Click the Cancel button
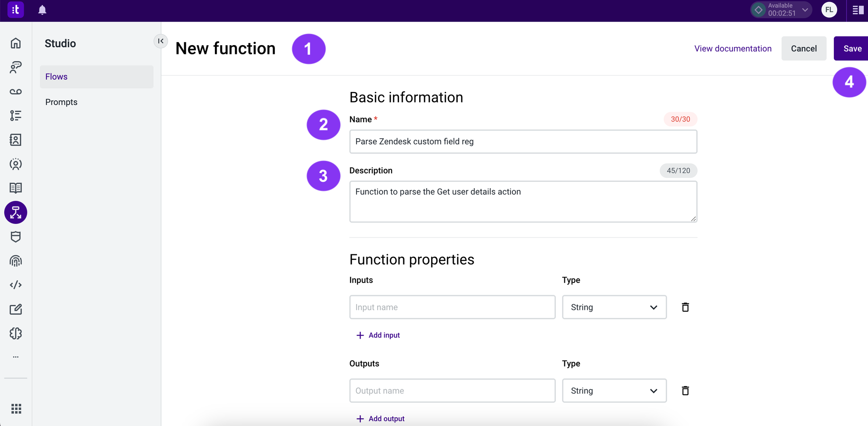Screen dimensions: 868x426 pos(804,49)
